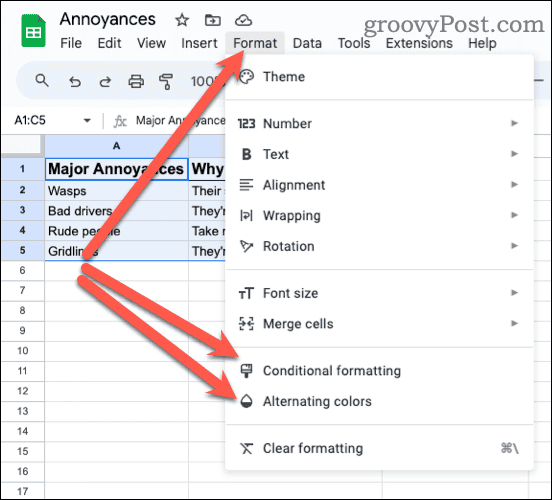Screen dimensions: 552x500
Task: Expand the Text submenu
Action: pyautogui.click(x=380, y=154)
